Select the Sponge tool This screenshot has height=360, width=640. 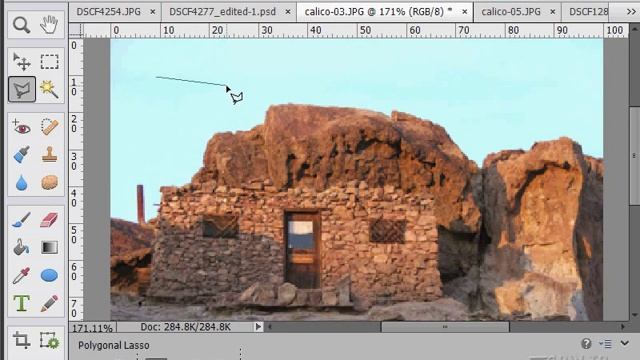(49, 182)
